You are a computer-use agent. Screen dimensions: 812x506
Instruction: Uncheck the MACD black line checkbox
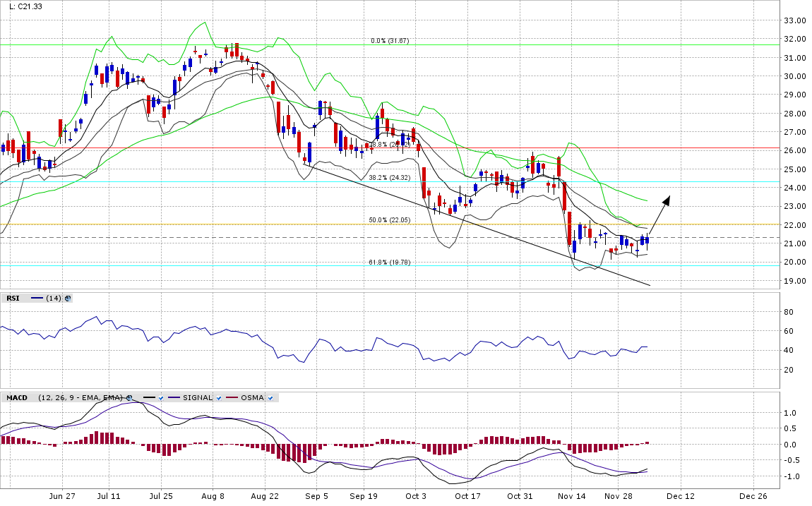pyautogui.click(x=162, y=398)
